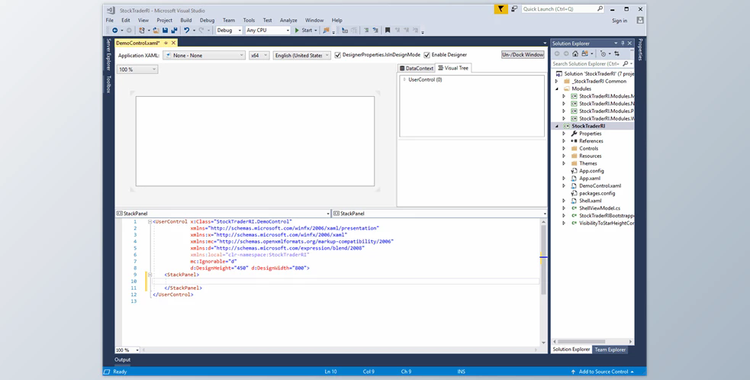
Task: Click the comment-out lines toolbar icon
Action: coord(366,30)
